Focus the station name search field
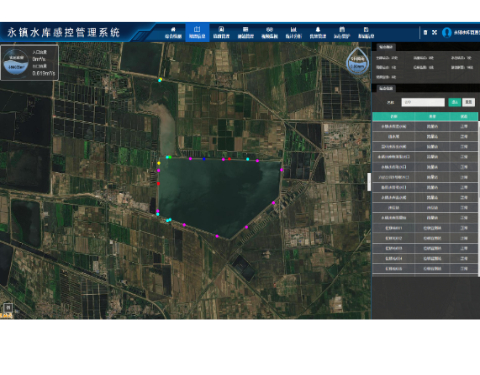 (x=423, y=102)
